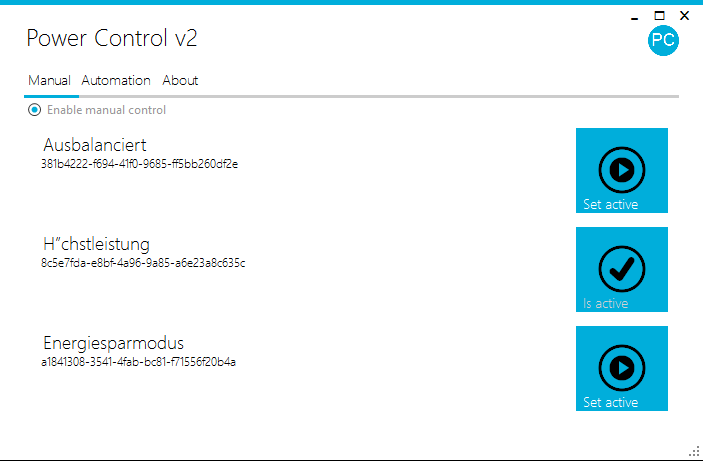The image size is (703, 461).
Task: Select the Höchstleistung plan name text
Action: (96, 245)
